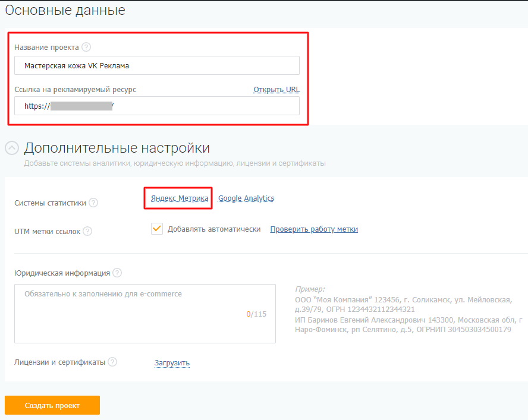Click help icon next to Название проекта

tap(86, 47)
